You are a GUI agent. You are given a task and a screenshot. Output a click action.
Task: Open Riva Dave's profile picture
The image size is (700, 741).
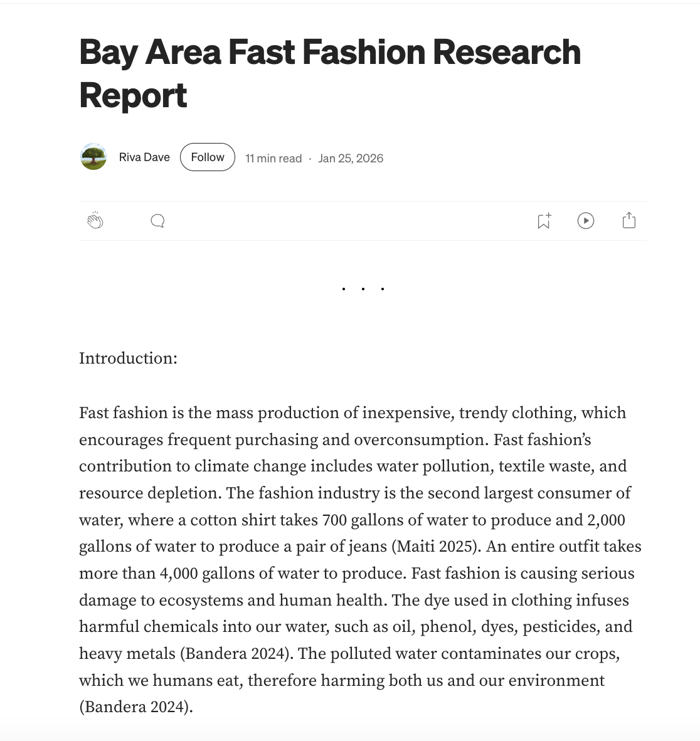[93, 157]
